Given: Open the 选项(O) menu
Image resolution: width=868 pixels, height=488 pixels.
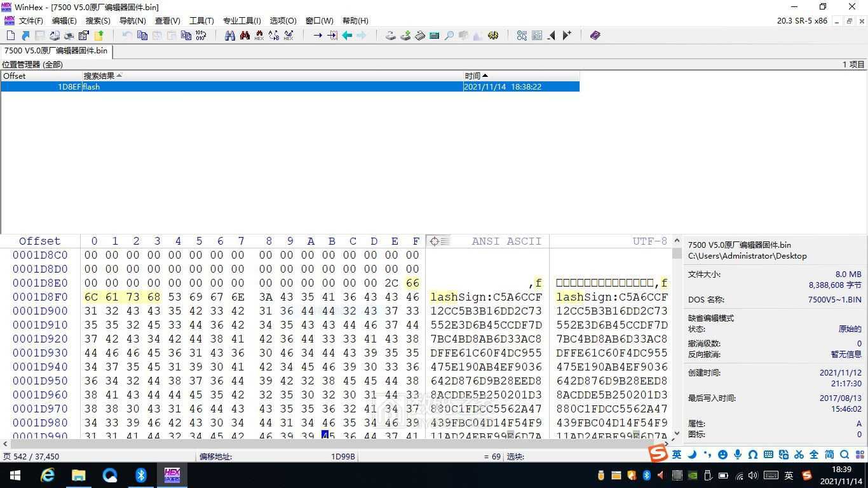Looking at the screenshot, I should coord(283,21).
